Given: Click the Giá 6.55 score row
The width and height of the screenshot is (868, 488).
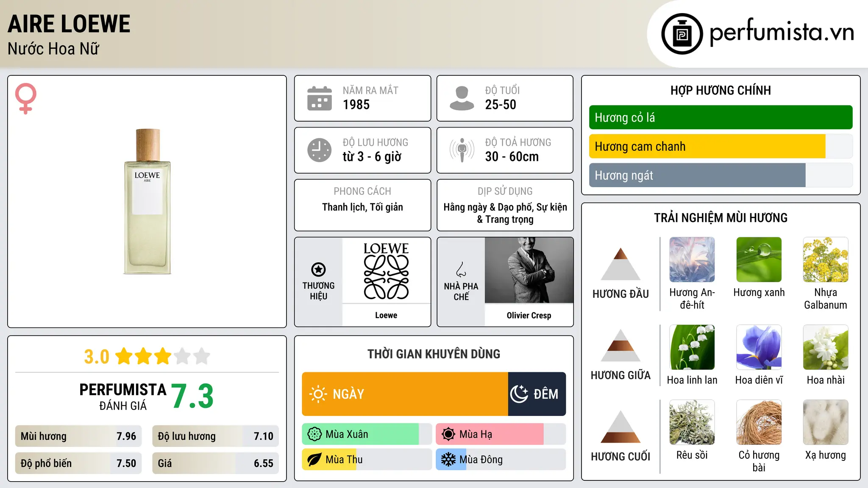Looking at the screenshot, I should click(215, 463).
